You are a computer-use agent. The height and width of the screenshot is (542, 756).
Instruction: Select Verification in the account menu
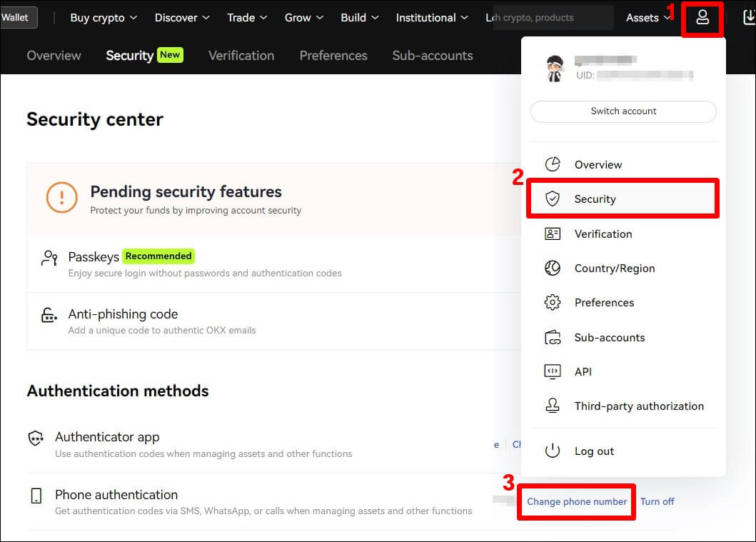click(x=623, y=234)
